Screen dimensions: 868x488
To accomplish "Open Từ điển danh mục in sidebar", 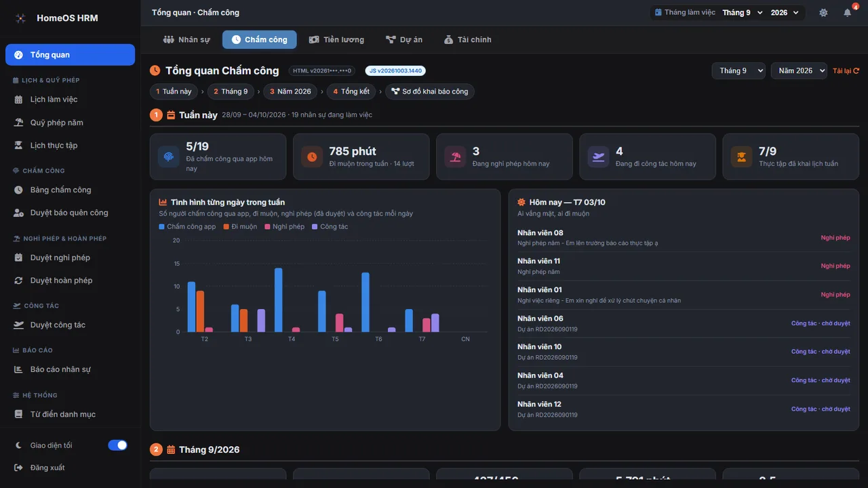I will (x=71, y=414).
